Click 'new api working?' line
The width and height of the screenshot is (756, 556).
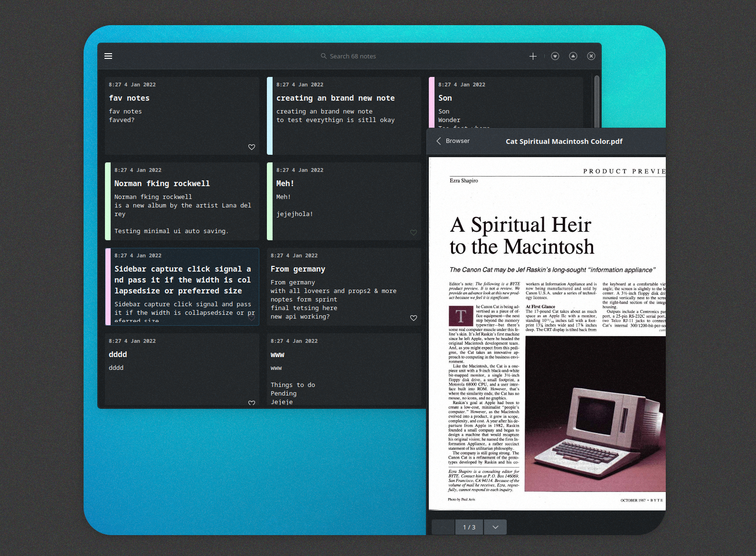coord(300,317)
